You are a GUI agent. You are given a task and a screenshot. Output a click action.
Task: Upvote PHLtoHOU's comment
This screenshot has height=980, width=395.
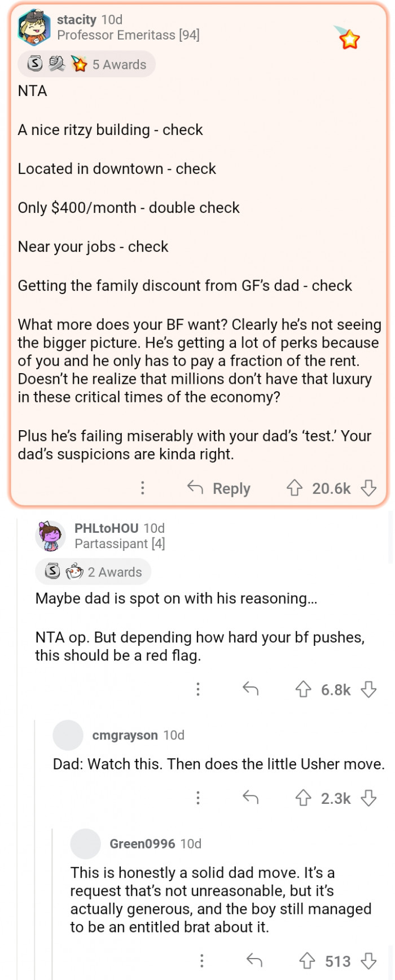coord(304,689)
